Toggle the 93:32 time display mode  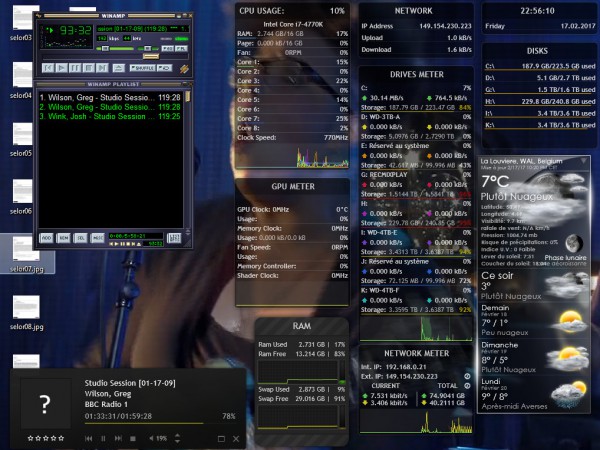75,31
